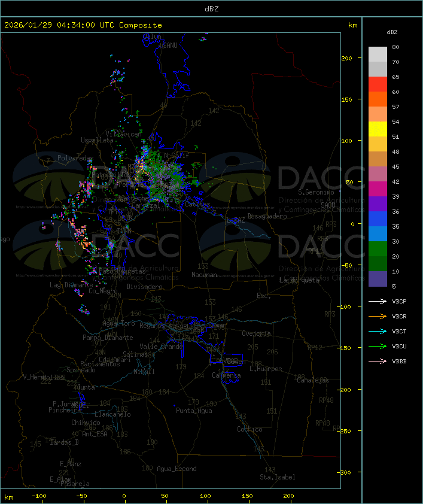Select the yellow 51-54 dBZ swatch

coord(378,129)
